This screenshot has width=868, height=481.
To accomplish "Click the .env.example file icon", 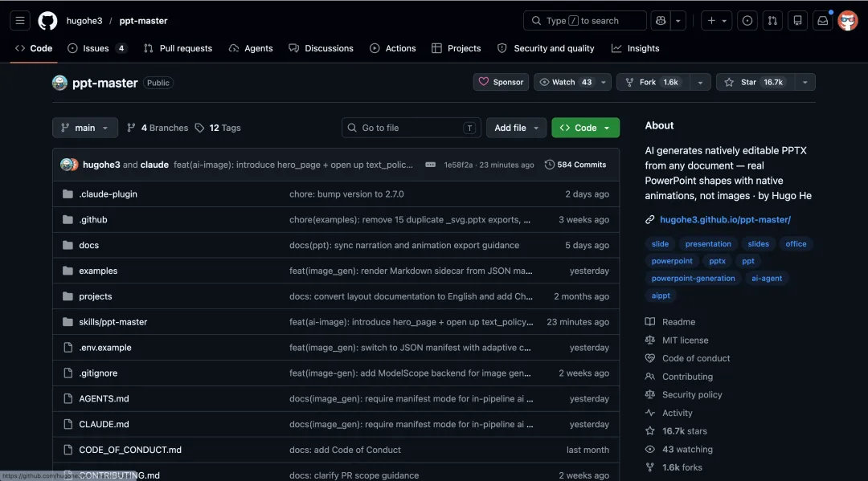I will coord(68,347).
